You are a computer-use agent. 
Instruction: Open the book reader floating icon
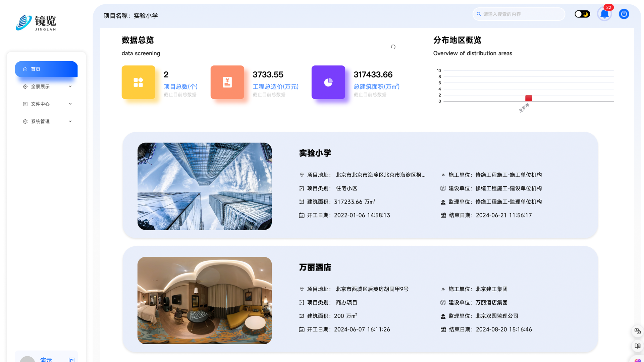tap(637, 346)
